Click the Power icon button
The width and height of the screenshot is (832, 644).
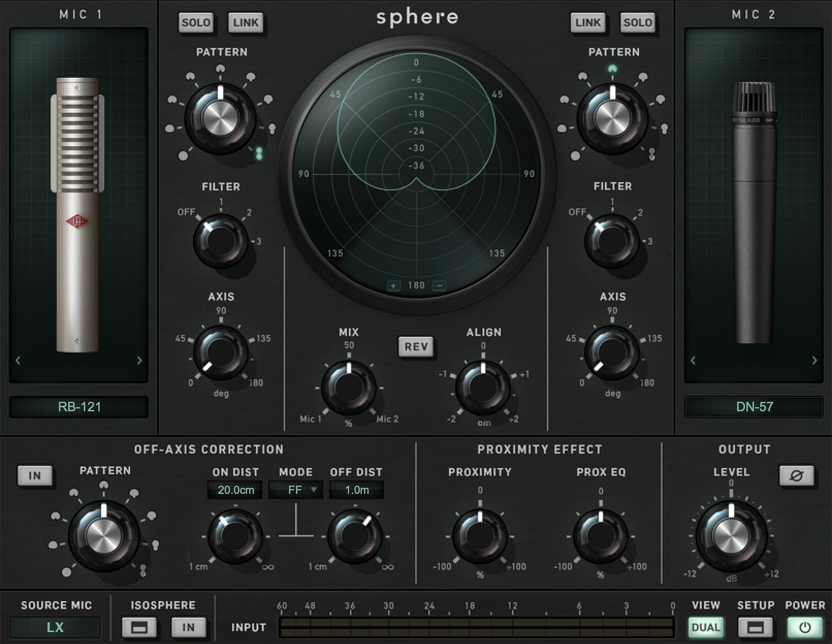coord(804,627)
